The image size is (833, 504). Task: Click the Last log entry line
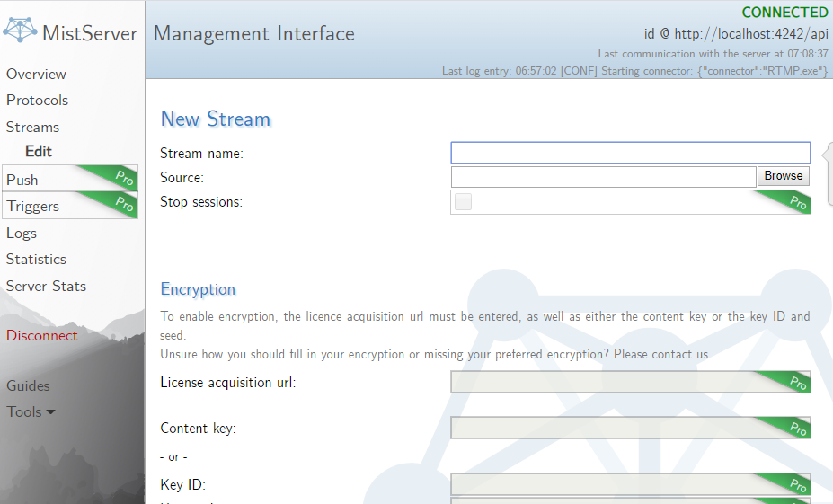634,71
